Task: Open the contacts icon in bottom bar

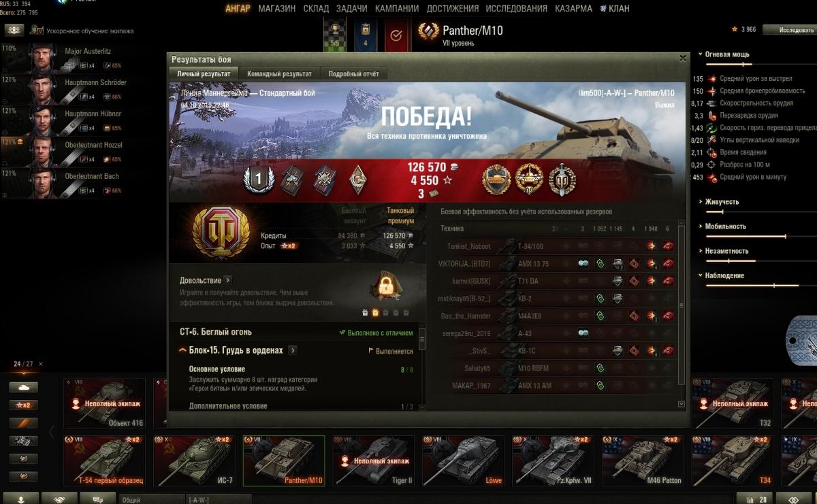Action: click(x=20, y=499)
